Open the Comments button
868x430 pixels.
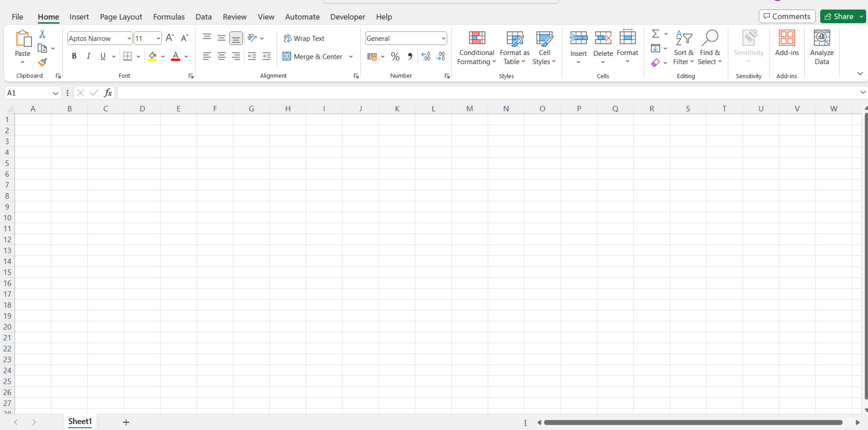(787, 16)
